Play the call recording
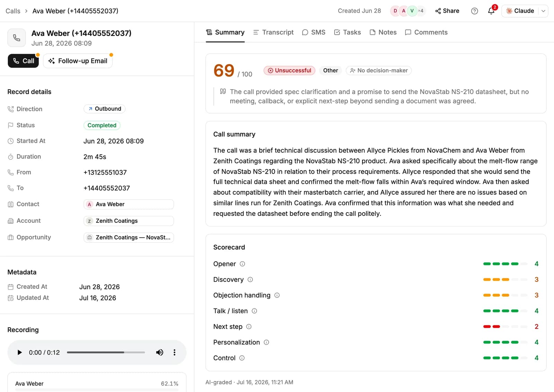554x392 pixels. point(19,353)
